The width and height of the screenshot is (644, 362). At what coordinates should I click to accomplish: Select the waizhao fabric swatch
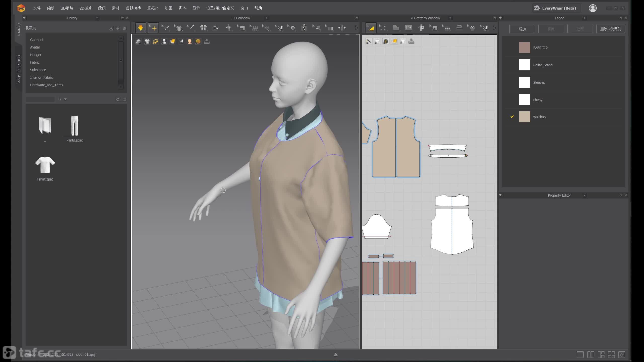[525, 117]
